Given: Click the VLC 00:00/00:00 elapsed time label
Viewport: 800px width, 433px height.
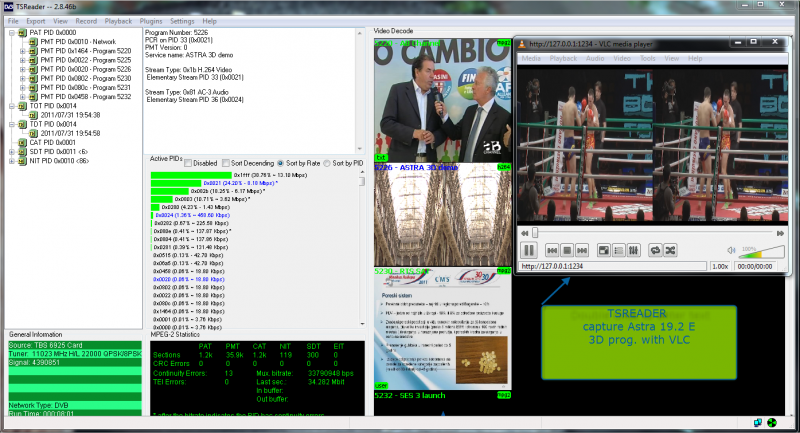Looking at the screenshot, I should (755, 266).
